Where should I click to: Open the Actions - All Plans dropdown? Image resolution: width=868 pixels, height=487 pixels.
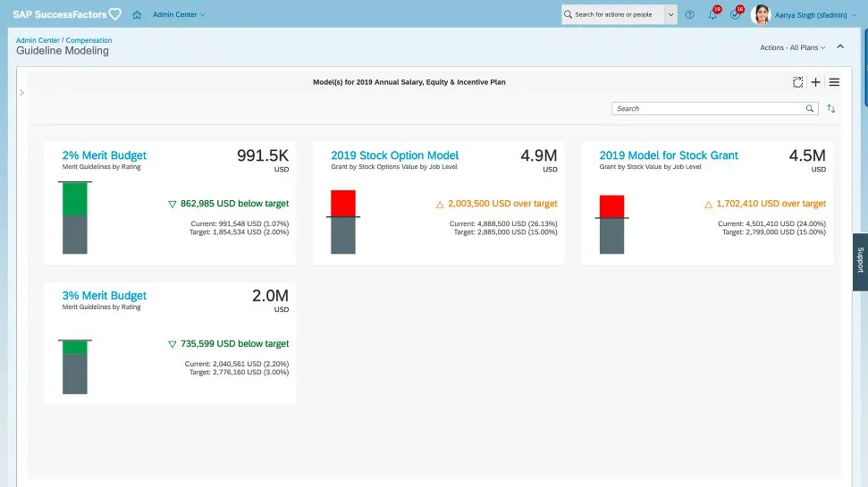click(x=792, y=47)
